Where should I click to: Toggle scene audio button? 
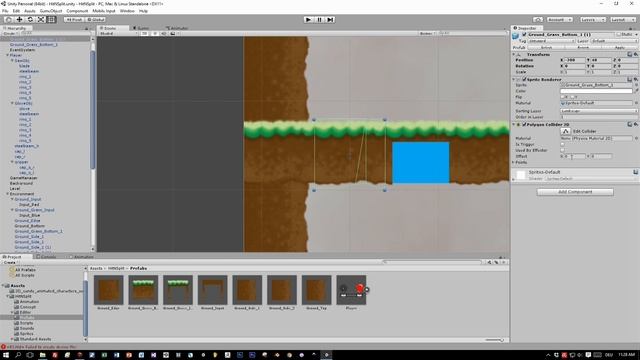[x=164, y=33]
